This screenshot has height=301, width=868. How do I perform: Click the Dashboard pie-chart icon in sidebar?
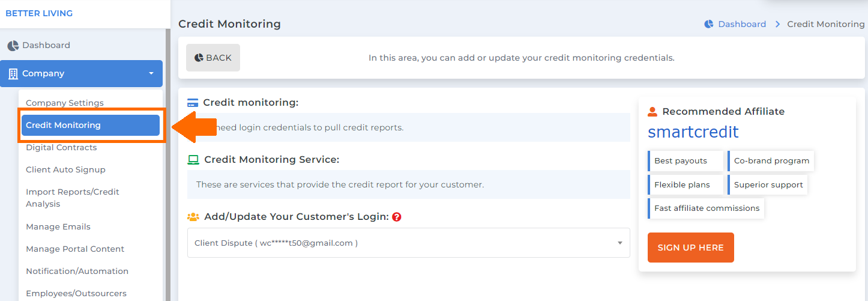point(13,46)
